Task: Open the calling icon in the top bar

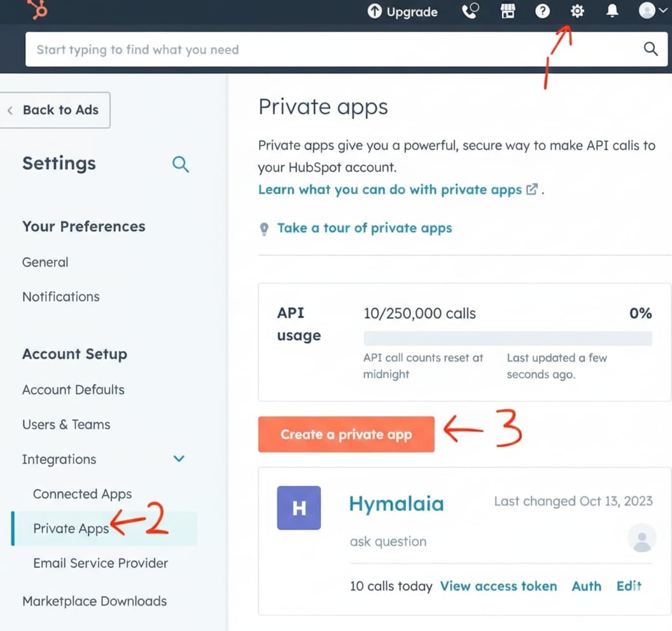Action: pos(470,11)
